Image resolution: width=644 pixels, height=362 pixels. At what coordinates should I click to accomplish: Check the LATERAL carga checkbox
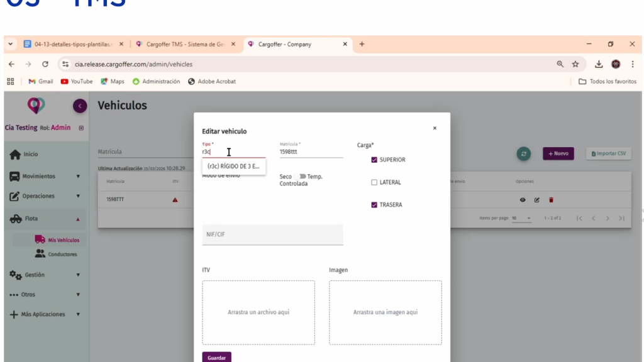(x=374, y=182)
